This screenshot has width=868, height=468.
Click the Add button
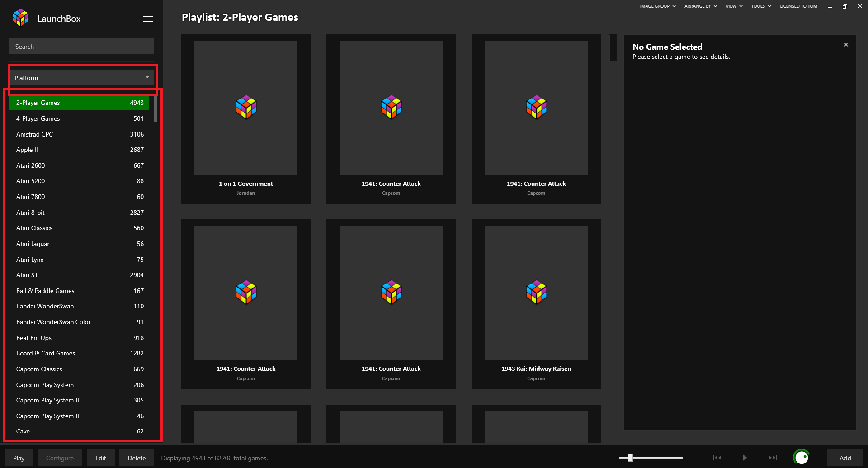tap(845, 458)
